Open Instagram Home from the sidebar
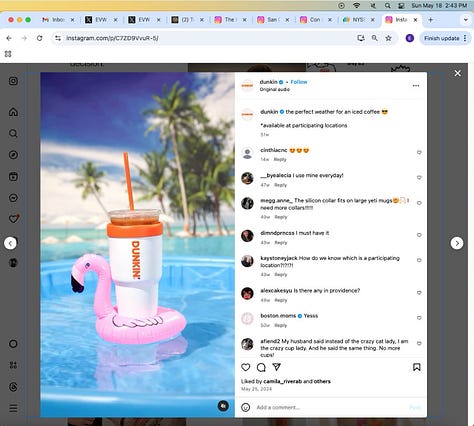 [x=13, y=112]
